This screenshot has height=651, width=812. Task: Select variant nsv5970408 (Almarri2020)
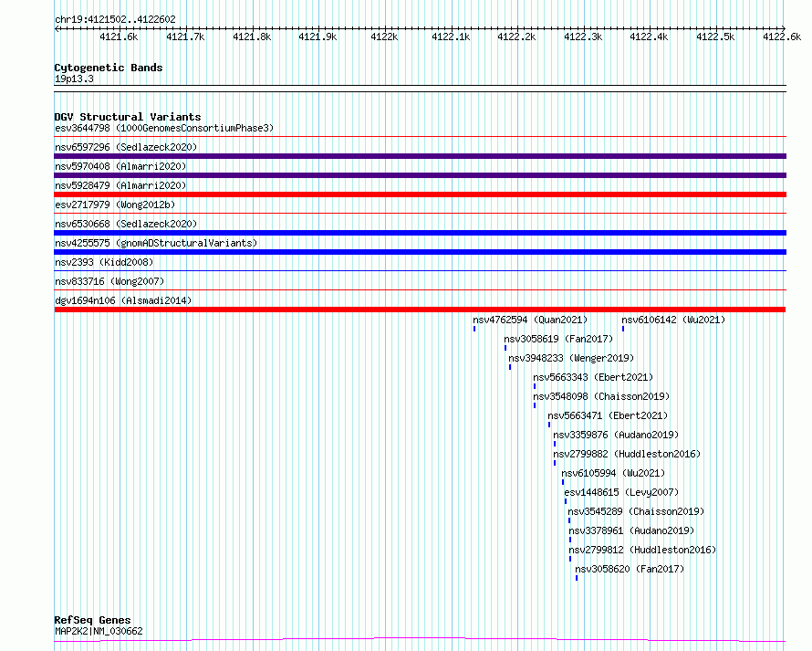(120, 166)
